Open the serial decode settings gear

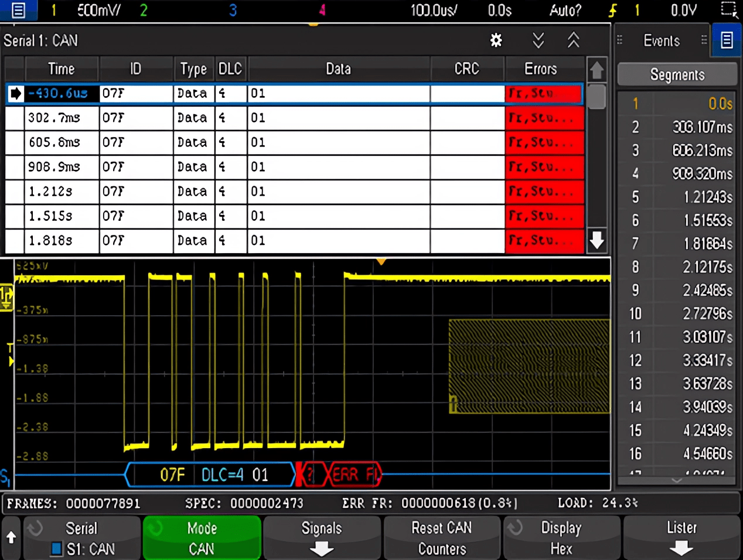click(x=496, y=40)
